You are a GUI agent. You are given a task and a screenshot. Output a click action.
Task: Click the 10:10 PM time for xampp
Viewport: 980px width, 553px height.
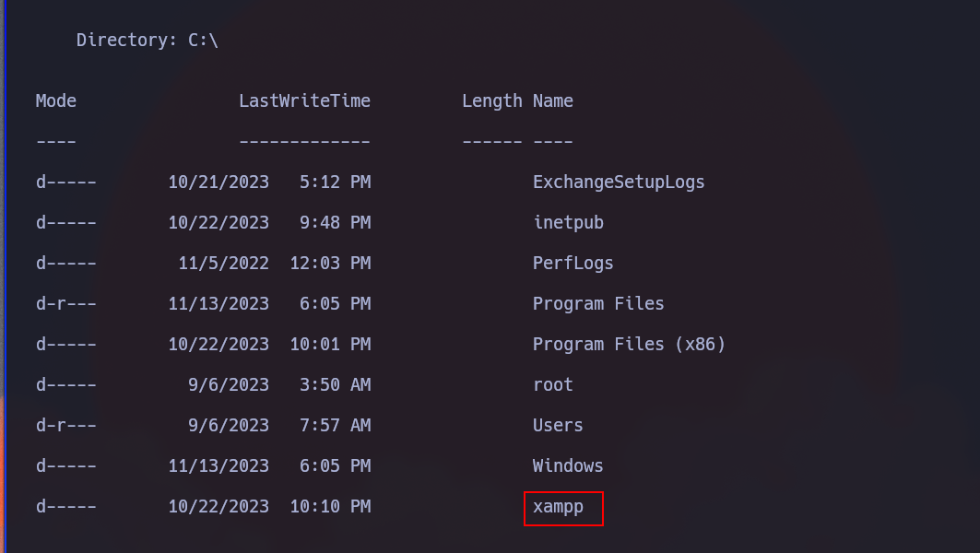[330, 507]
